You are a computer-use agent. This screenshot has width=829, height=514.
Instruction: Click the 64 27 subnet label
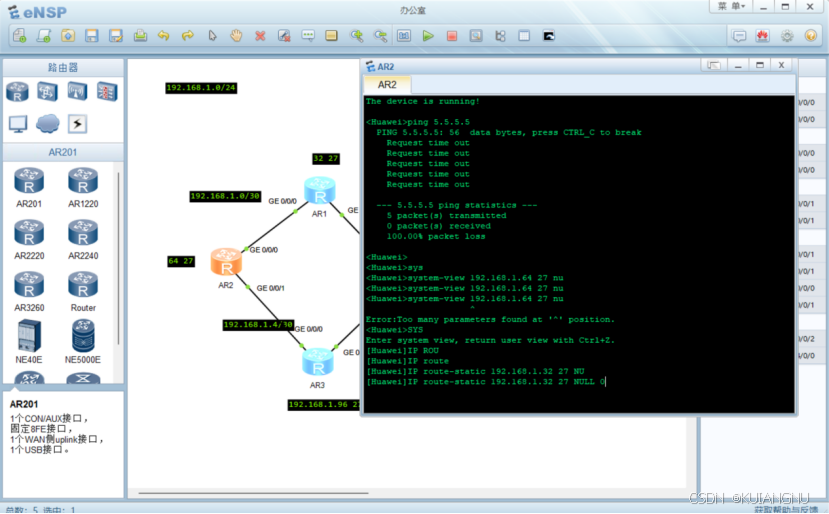pos(181,261)
